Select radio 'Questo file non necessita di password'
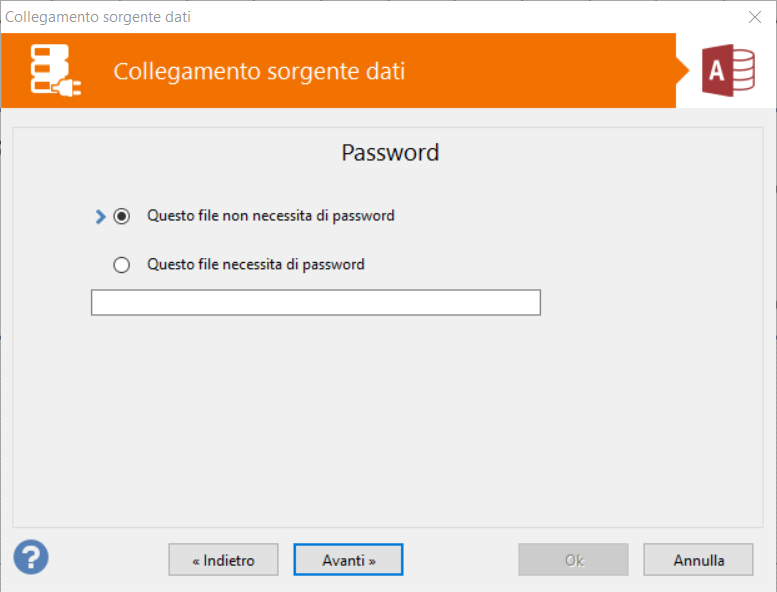This screenshot has width=777, height=592. pyautogui.click(x=122, y=216)
